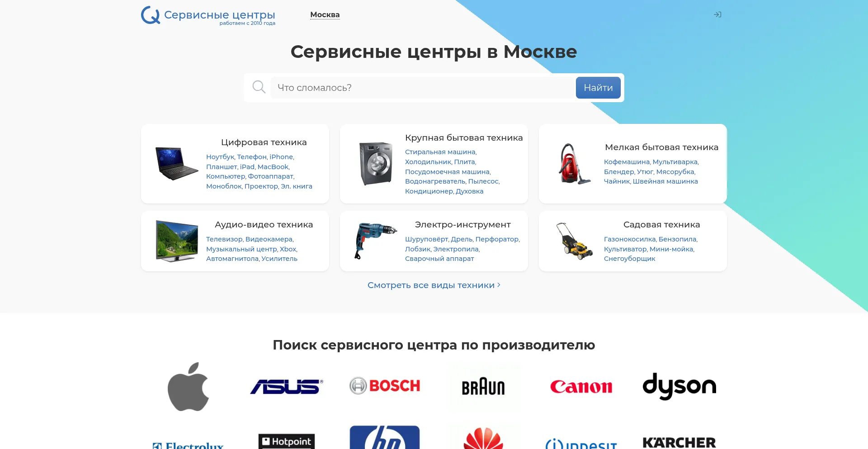This screenshot has width=868, height=449.
Task: Click the red vacuum cleaner image
Action: [574, 164]
